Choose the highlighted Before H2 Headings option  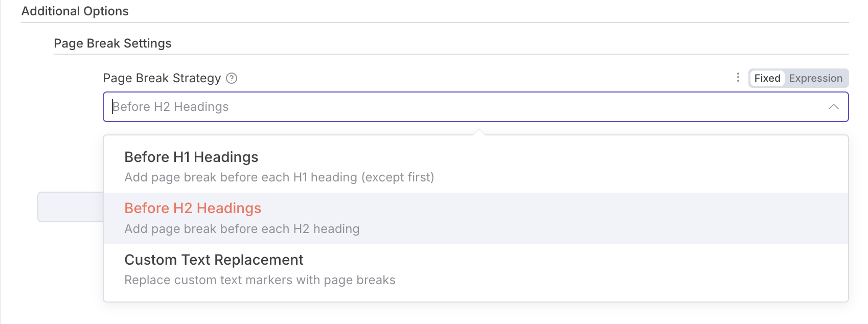click(193, 208)
